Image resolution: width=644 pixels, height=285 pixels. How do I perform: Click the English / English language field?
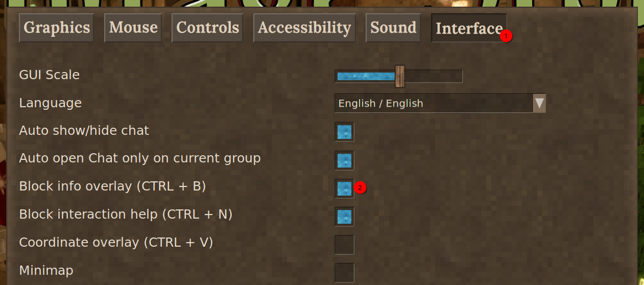[x=433, y=103]
